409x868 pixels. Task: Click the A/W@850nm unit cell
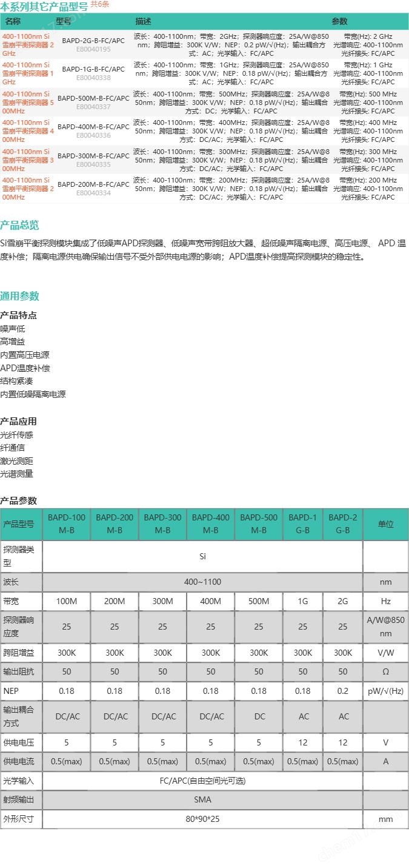click(x=386, y=627)
